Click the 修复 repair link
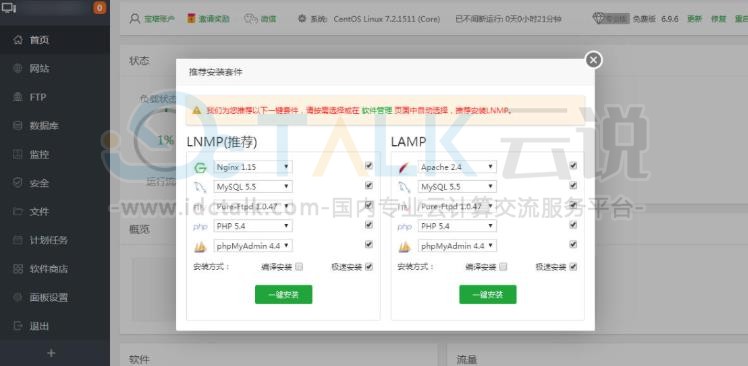 [x=718, y=19]
